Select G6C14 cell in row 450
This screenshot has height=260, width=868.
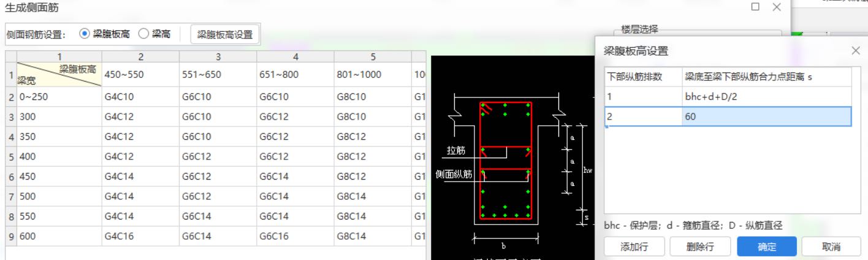pyautogui.click(x=295, y=177)
